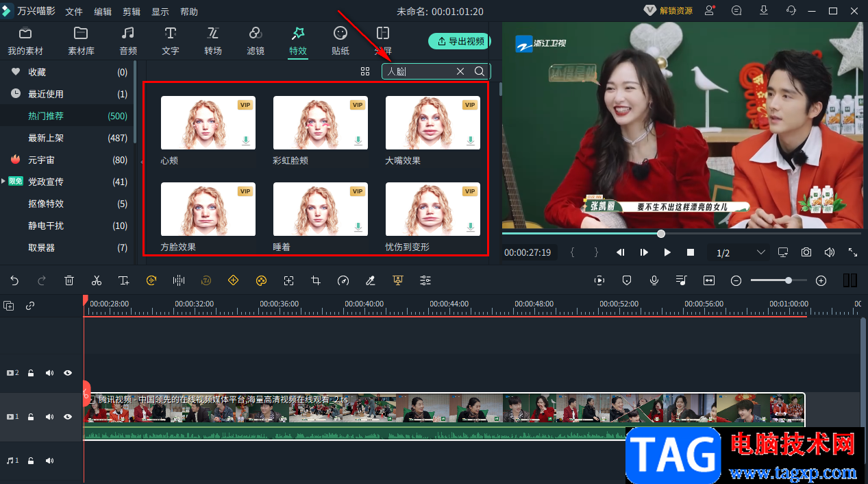Open the speed gauge control
The image size is (868, 484).
(343, 280)
